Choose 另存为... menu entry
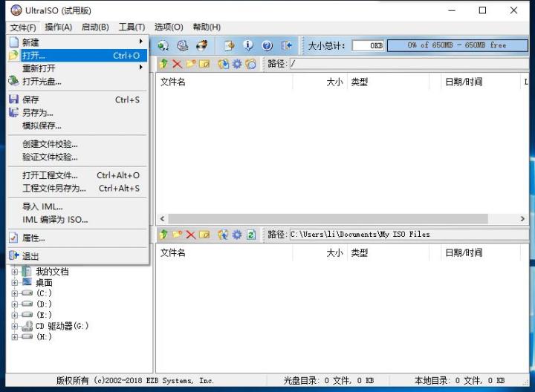 point(77,113)
